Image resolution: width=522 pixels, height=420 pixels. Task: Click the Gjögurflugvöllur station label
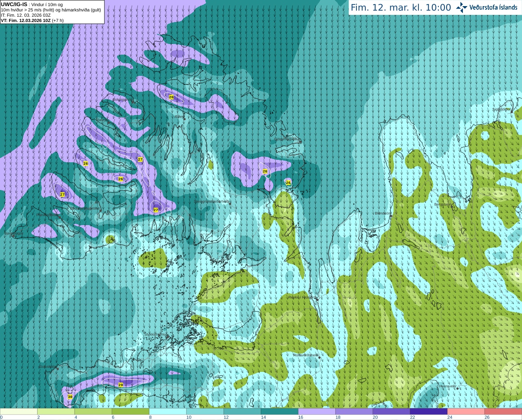[287, 139]
